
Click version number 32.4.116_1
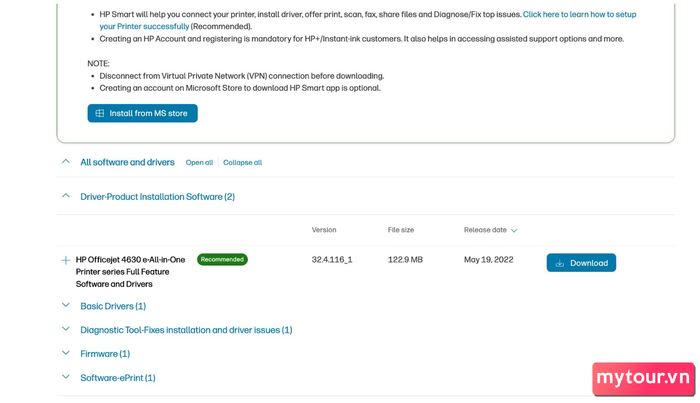point(332,260)
